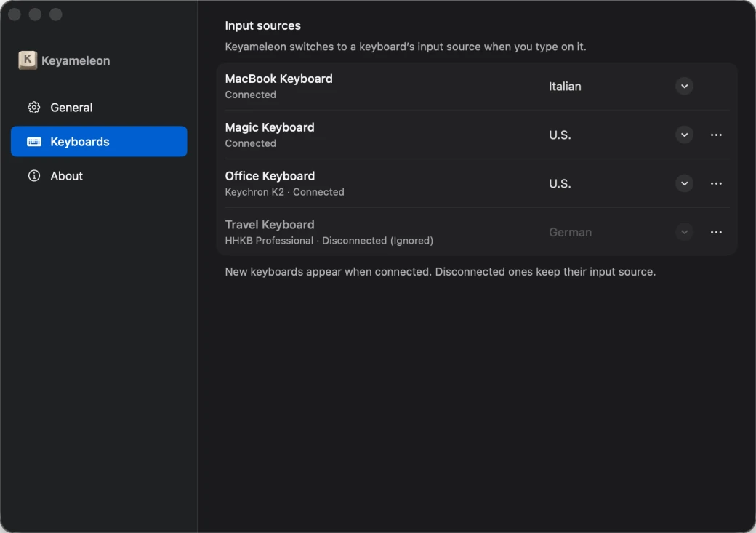
Task: Expand Magic Keyboard input source dropdown
Action: [684, 135]
